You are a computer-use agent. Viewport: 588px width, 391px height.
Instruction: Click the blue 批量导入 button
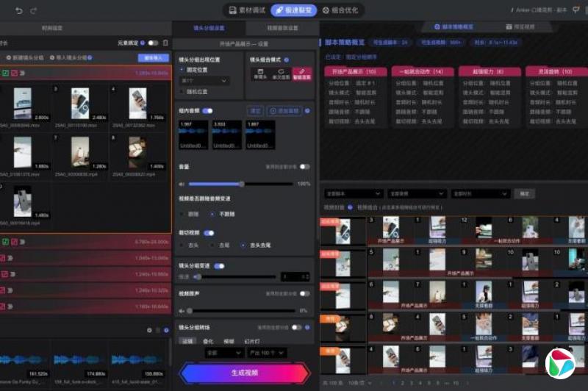152,57
